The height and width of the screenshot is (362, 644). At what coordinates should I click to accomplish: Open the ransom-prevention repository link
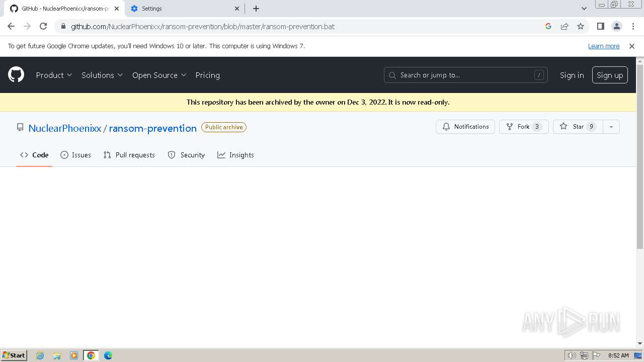pos(153,128)
